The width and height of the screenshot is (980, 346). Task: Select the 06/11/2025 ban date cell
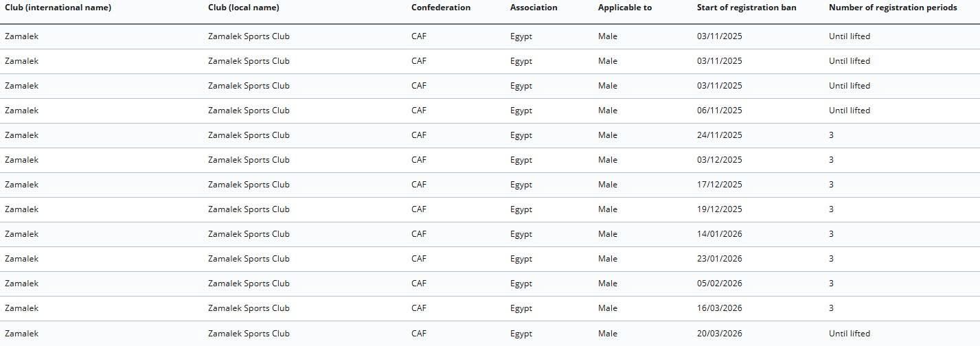coord(719,111)
